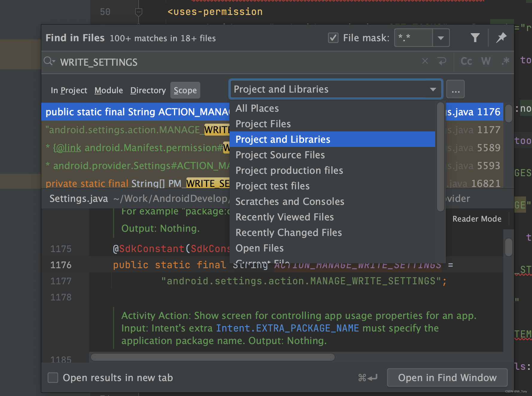This screenshot has width=532, height=396.
Task: Toggle Match Case (Cc) option
Action: coord(466,61)
